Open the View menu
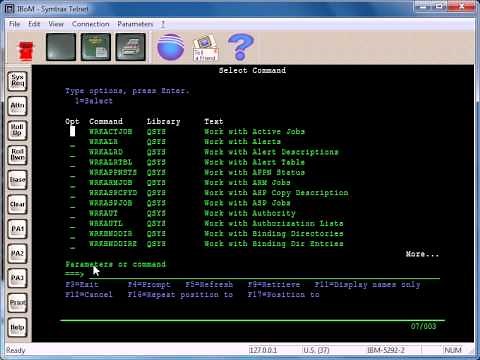Screen dimensions: 480x360 (x=56, y=24)
